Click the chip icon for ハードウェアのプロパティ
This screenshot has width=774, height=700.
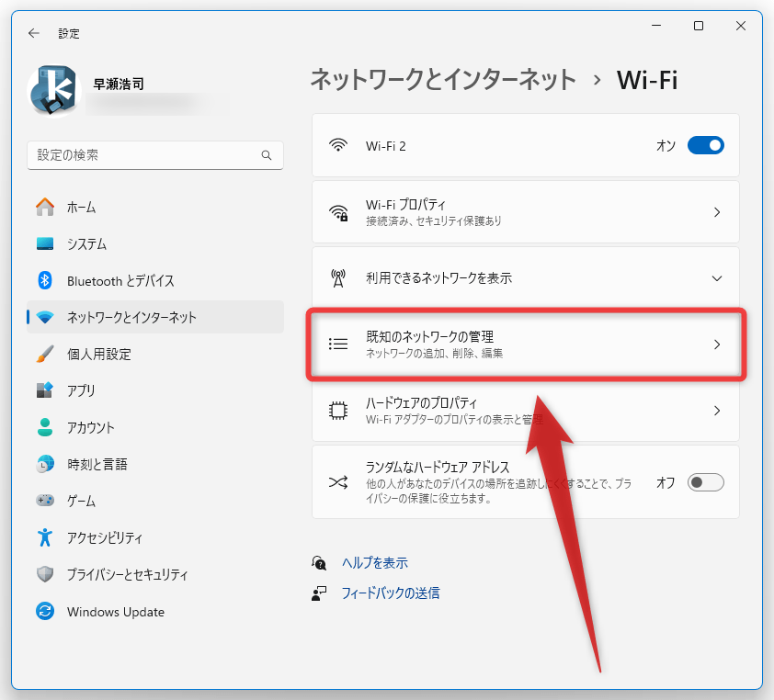pyautogui.click(x=338, y=411)
